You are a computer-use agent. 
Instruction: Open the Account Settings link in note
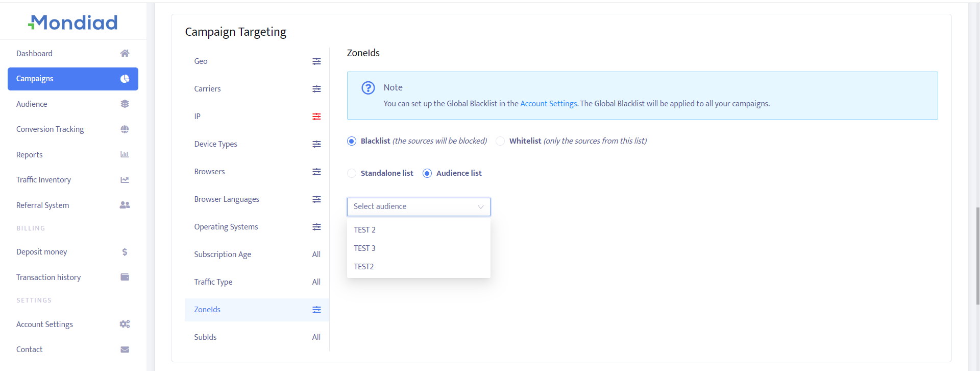coord(548,104)
